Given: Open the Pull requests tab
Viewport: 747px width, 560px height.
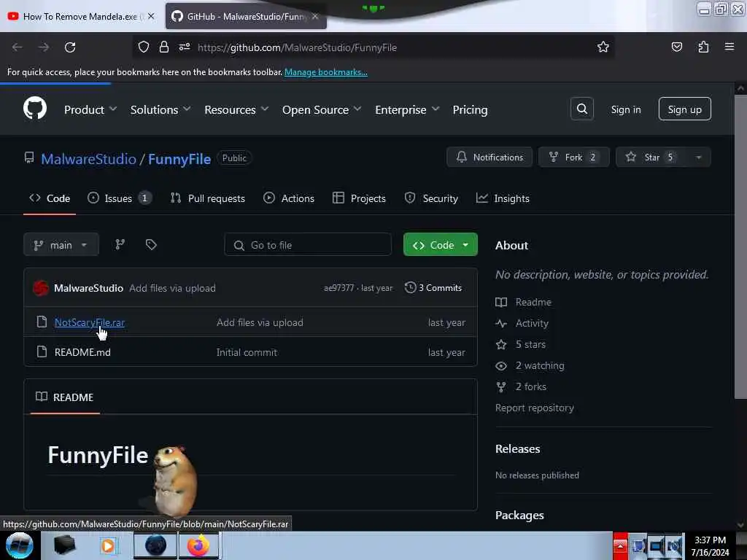Looking at the screenshot, I should click(x=208, y=198).
